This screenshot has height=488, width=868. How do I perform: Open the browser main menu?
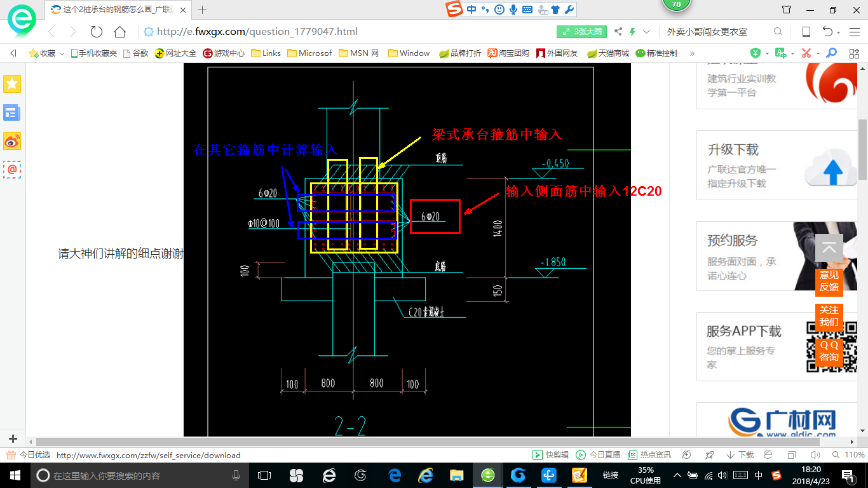pyautogui.click(x=854, y=32)
